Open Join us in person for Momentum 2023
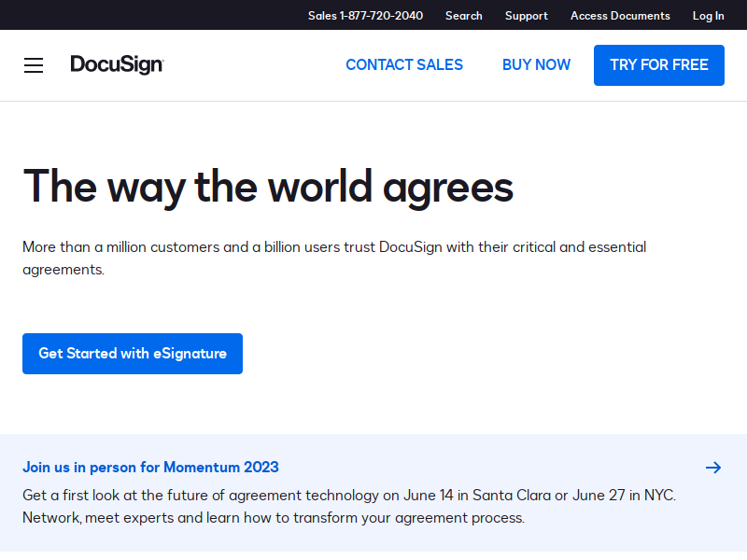The width and height of the screenshot is (747, 560). (x=150, y=468)
